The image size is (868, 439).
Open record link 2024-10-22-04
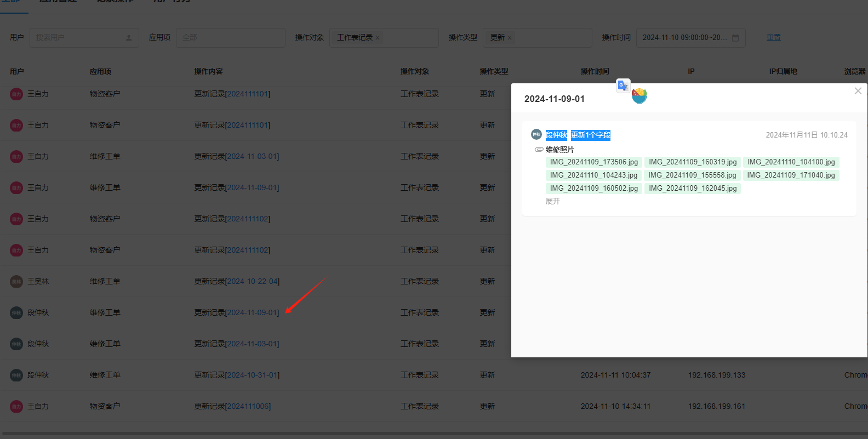252,282
